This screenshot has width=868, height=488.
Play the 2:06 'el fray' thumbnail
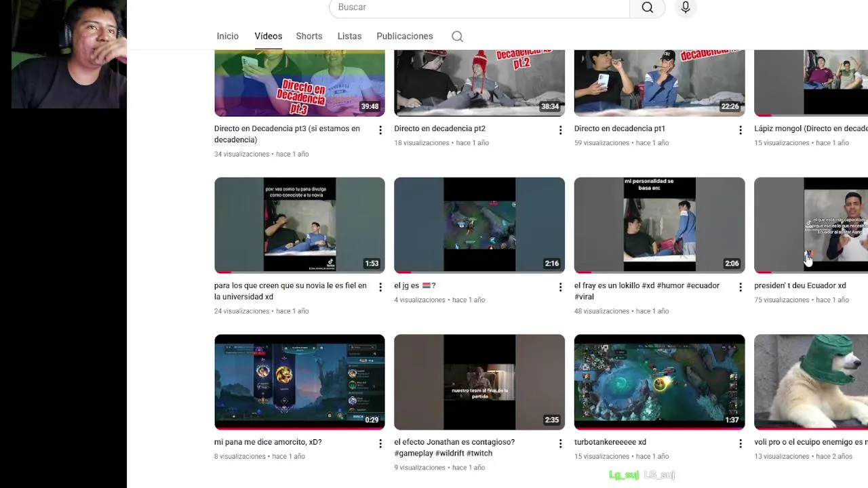click(x=659, y=225)
